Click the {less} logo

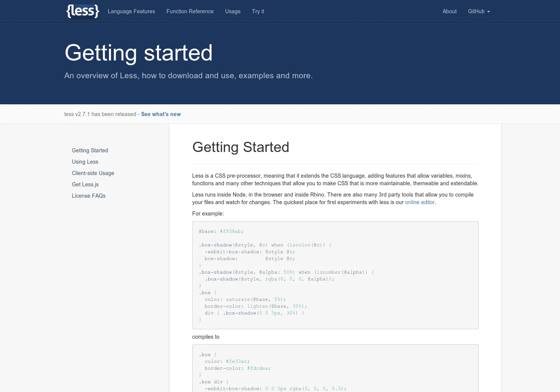pos(83,11)
